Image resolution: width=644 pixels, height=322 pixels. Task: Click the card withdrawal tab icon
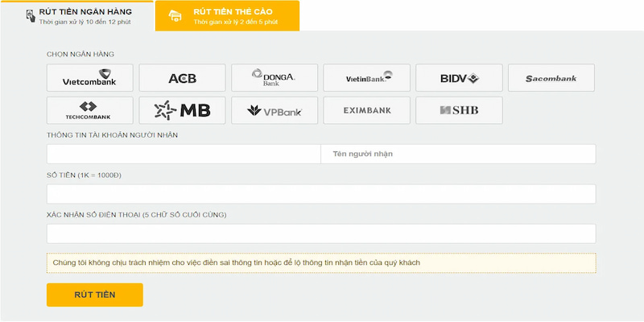(175, 16)
